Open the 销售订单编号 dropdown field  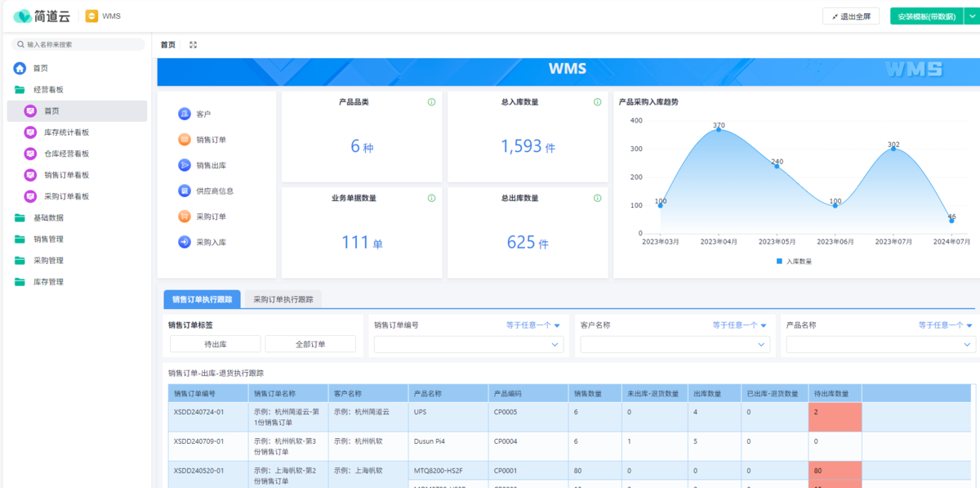pyautogui.click(x=469, y=345)
